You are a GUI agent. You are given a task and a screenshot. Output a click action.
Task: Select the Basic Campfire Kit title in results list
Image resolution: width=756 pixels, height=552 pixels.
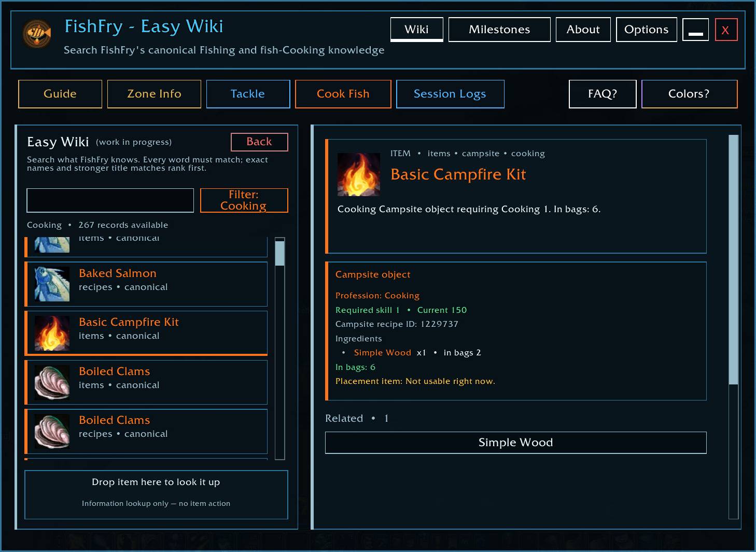pyautogui.click(x=129, y=322)
